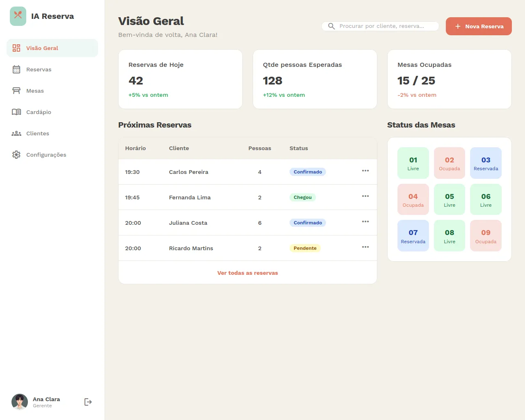Open Reservas via the calendar icon

(x=16, y=69)
